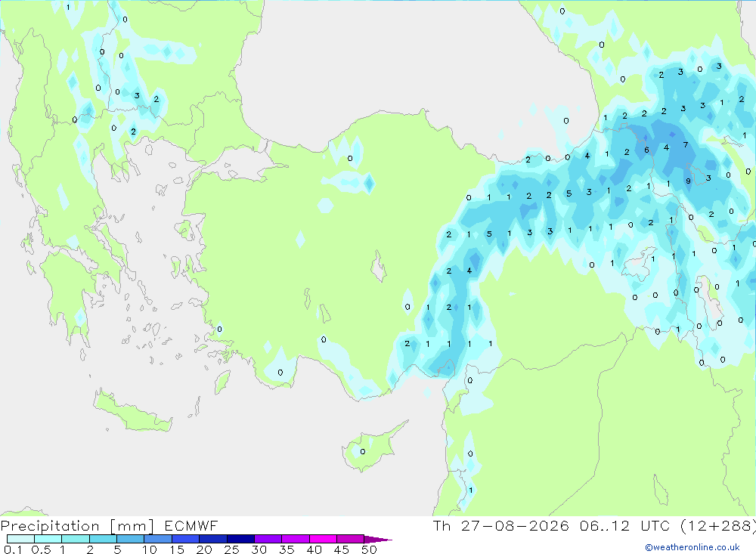
Task: Click the 0.5–1 mm legend color box
Action: pos(48,539)
